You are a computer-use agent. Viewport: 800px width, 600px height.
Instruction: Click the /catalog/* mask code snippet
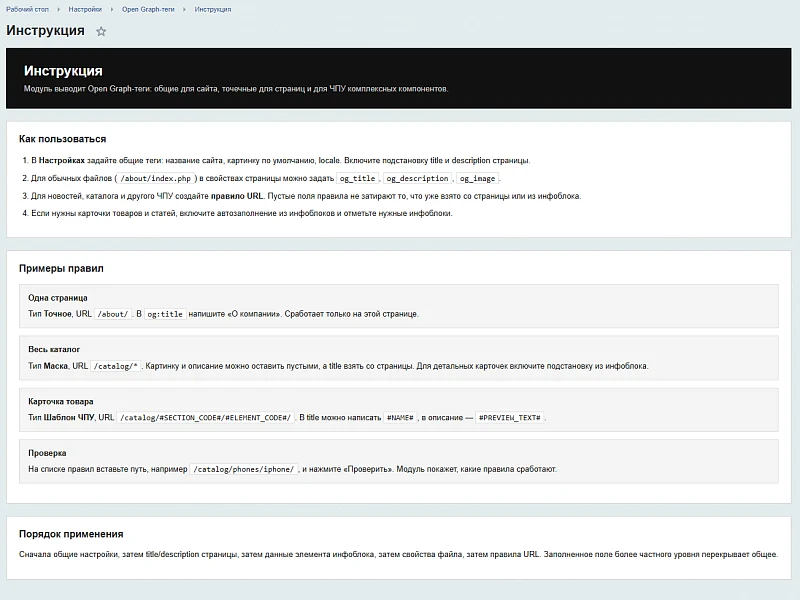coord(115,366)
